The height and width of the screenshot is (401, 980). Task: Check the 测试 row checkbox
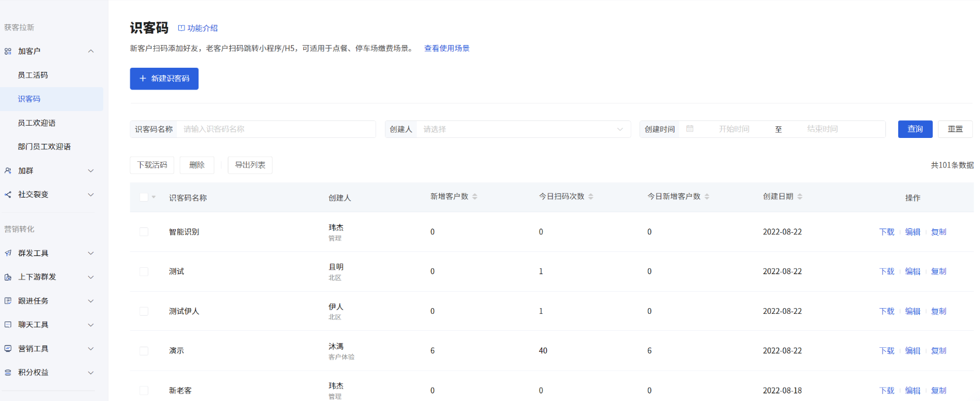point(144,272)
